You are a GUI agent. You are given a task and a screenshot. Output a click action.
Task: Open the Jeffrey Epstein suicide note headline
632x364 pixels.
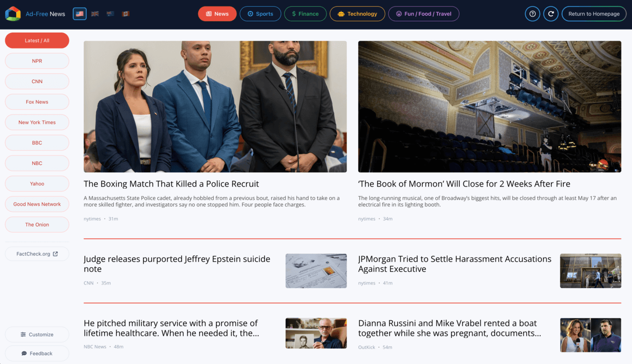click(177, 264)
